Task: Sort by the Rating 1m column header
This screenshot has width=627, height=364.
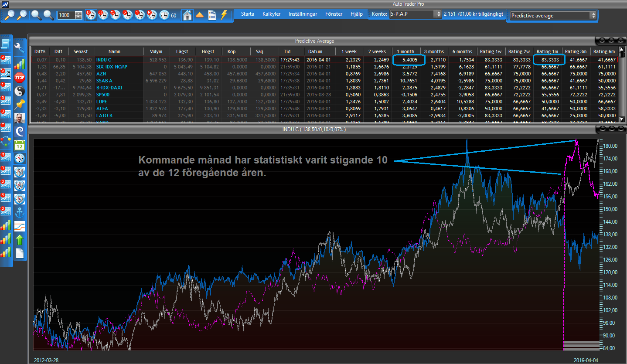Action: coord(547,51)
